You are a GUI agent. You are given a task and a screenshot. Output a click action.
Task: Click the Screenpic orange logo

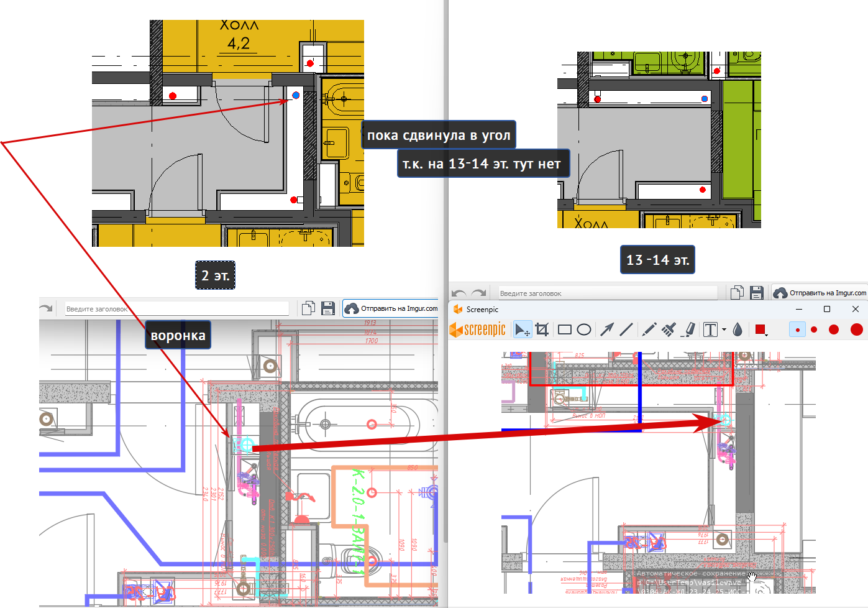pyautogui.click(x=477, y=329)
